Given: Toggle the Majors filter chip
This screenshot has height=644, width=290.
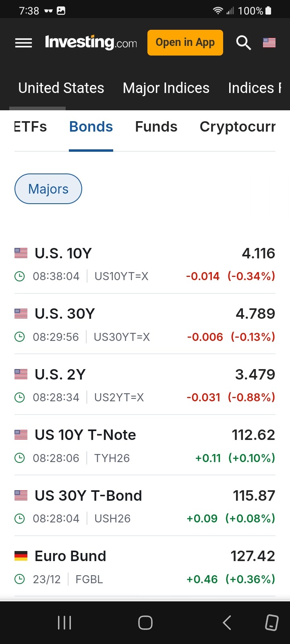Looking at the screenshot, I should pos(48,189).
